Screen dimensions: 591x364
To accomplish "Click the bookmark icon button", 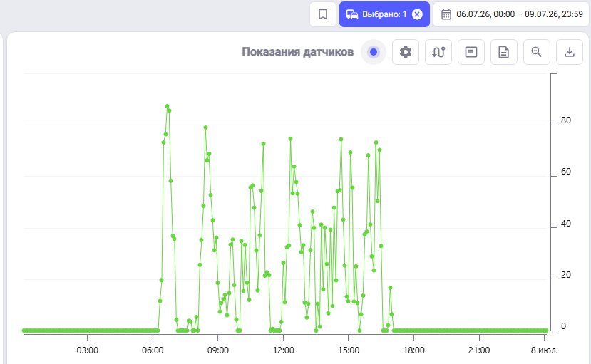I will pos(323,14).
